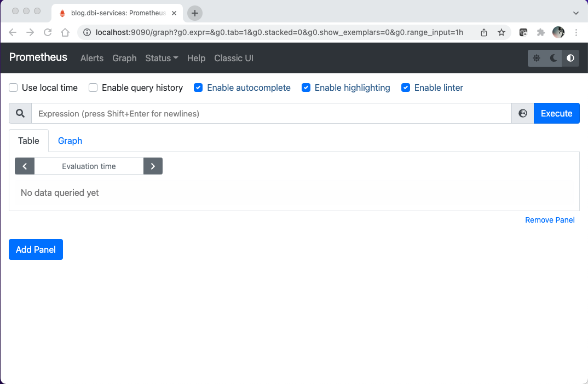The image size is (588, 384).
Task: Step evaluation time forward with right chevron
Action: (x=153, y=166)
